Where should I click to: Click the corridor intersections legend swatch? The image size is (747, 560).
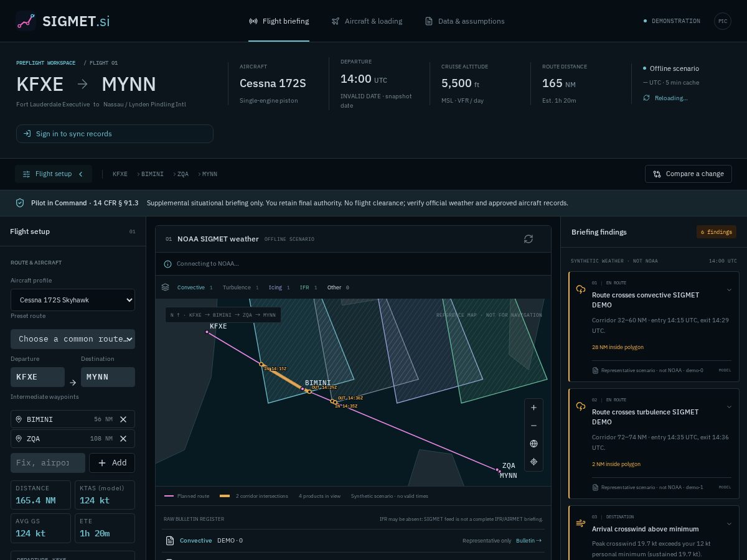pyautogui.click(x=225, y=496)
